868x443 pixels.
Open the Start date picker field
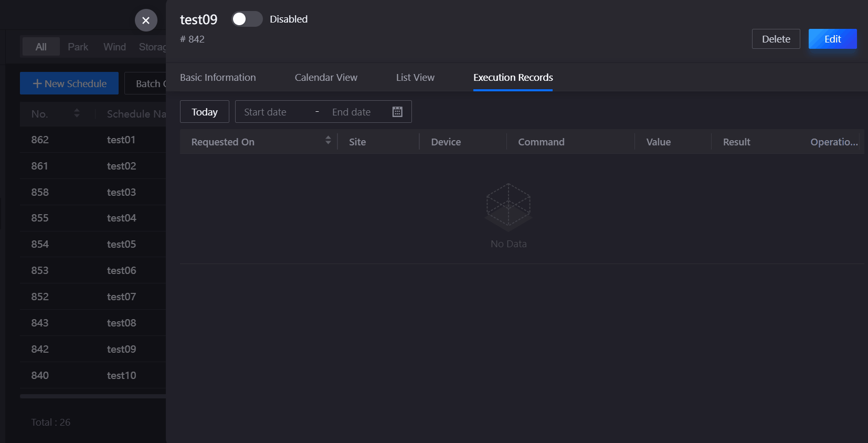point(273,112)
